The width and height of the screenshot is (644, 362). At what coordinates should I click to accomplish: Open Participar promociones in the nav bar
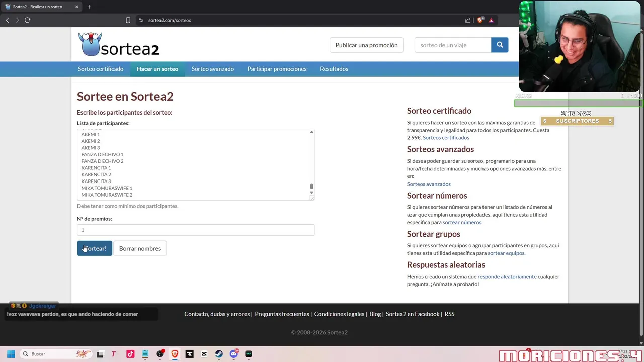[277, 69]
